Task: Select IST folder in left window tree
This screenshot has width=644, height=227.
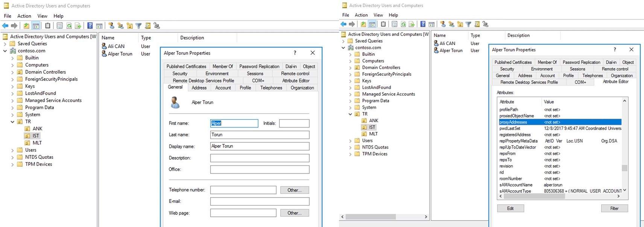Action: coord(36,136)
